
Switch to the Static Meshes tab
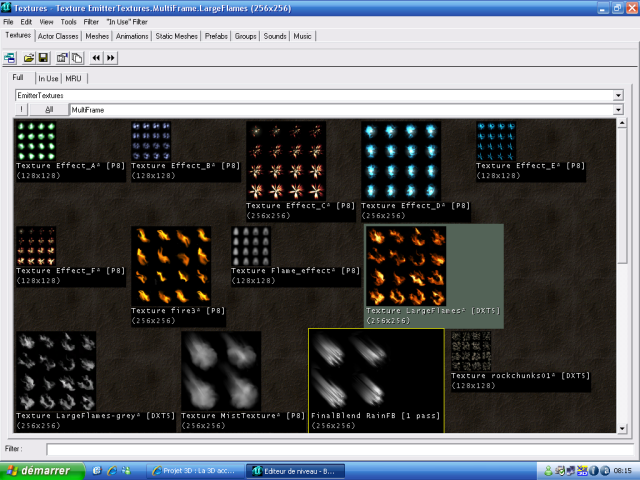tap(176, 36)
